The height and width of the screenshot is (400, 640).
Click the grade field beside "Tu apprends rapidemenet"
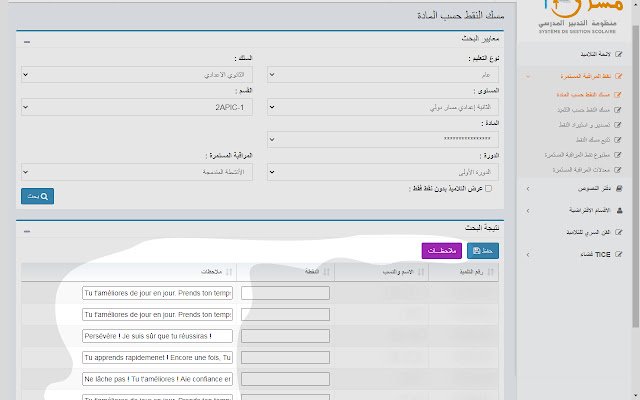click(x=285, y=358)
